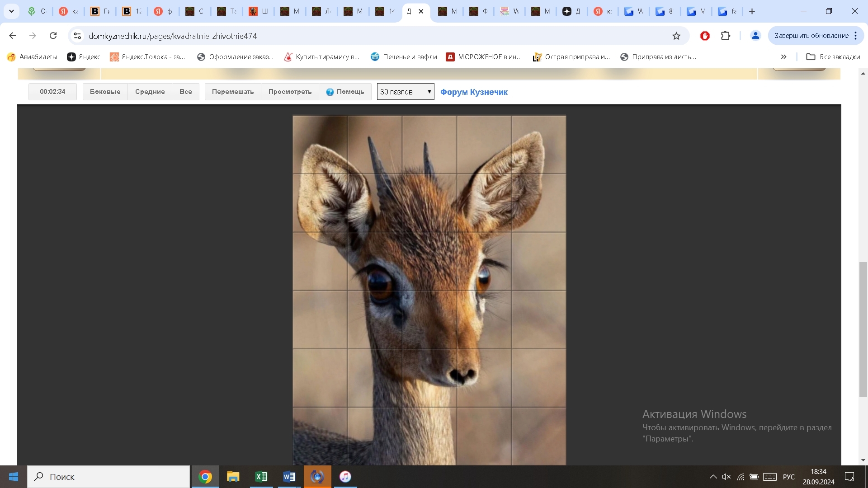The width and height of the screenshot is (868, 488).
Task: Open iTunes music app from taskbar
Action: tap(345, 477)
